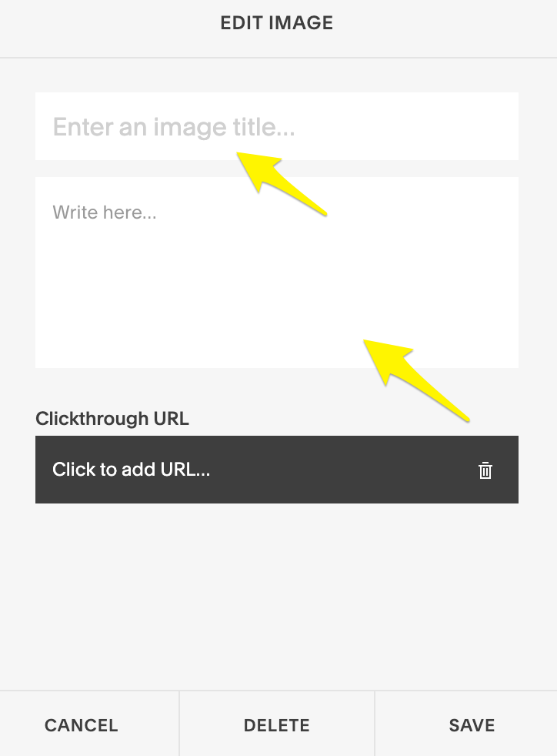The width and height of the screenshot is (557, 756).
Task: Delete this image with the bottom button
Action: click(276, 725)
